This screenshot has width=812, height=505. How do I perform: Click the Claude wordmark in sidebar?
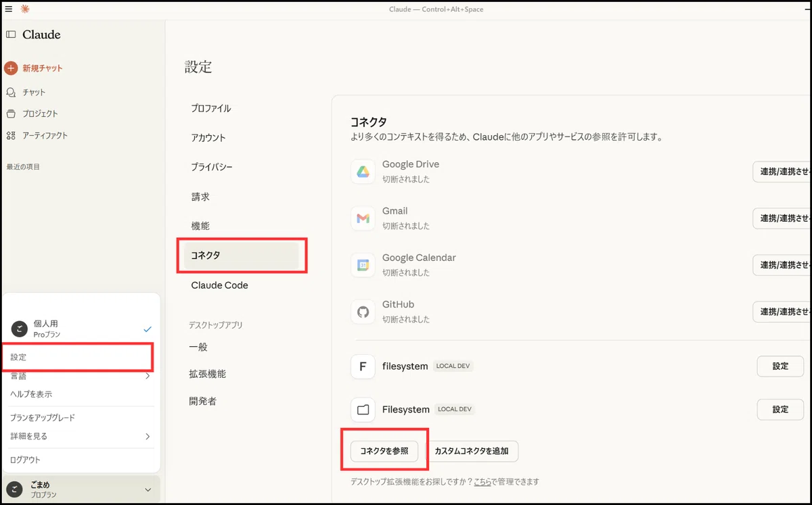tap(41, 34)
